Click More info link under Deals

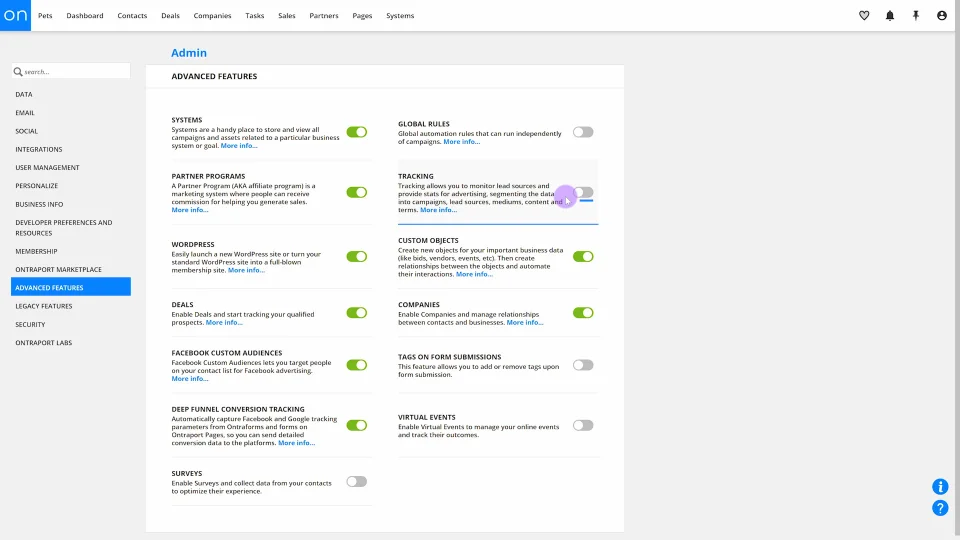point(224,323)
